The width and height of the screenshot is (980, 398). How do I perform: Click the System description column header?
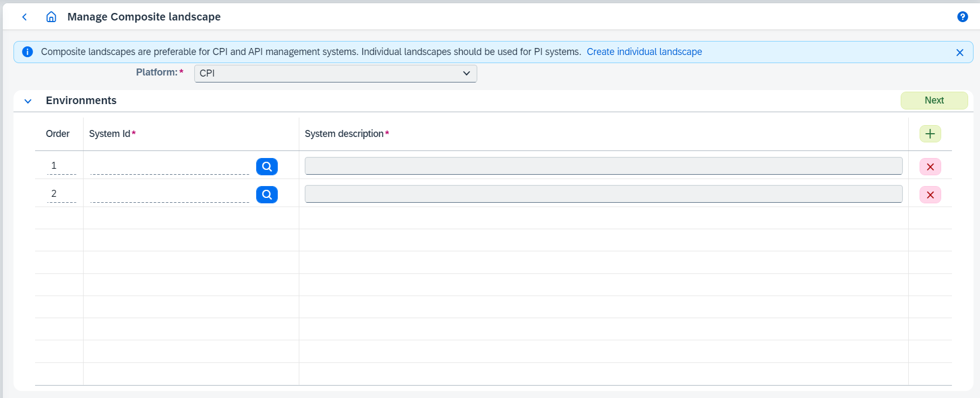coord(347,134)
